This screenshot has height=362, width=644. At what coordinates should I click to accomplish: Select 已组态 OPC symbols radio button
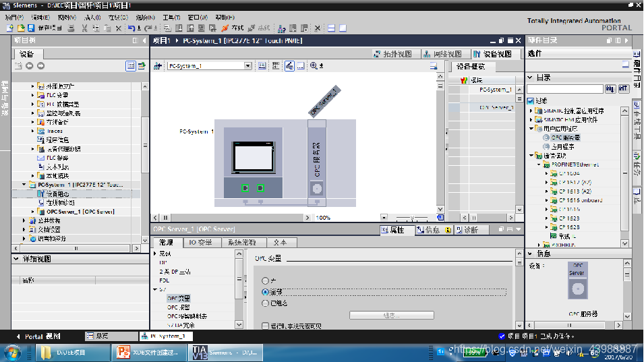265,303
